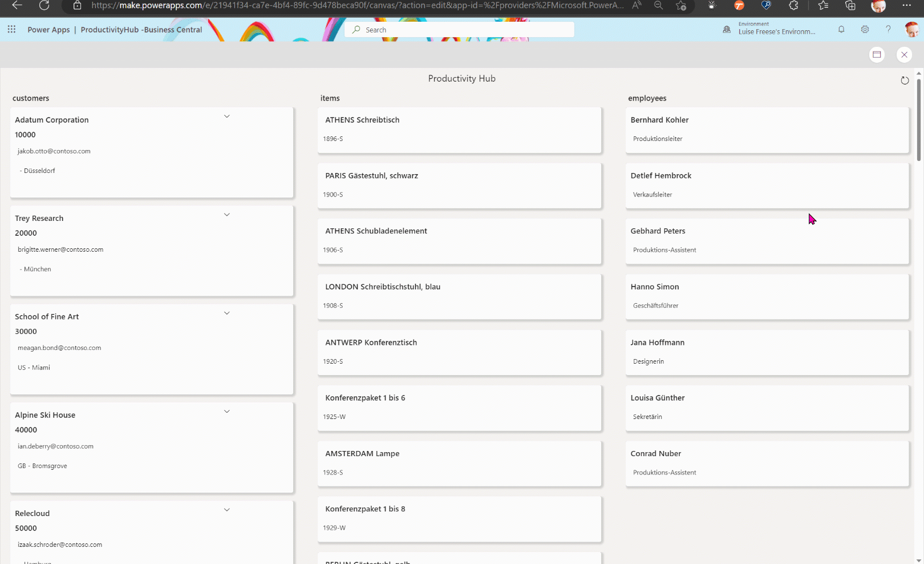Open the Power Apps app launcher waffle
This screenshot has height=564, width=924.
tap(11, 29)
